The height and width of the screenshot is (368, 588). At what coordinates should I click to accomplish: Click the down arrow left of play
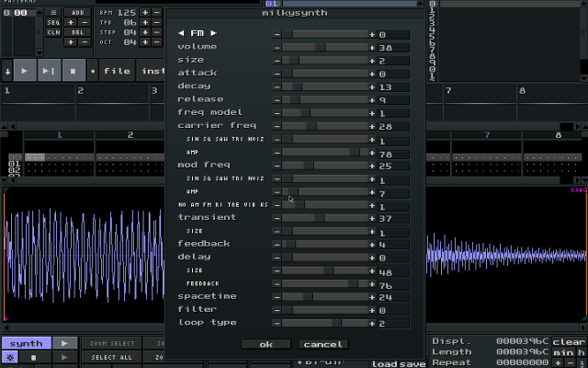pyautogui.click(x=7, y=71)
